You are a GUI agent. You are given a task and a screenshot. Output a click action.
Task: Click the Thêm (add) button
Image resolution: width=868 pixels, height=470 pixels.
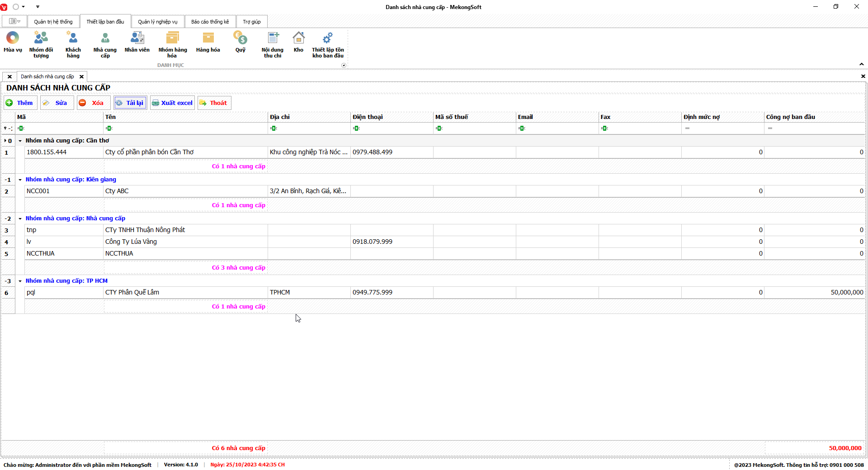click(20, 103)
